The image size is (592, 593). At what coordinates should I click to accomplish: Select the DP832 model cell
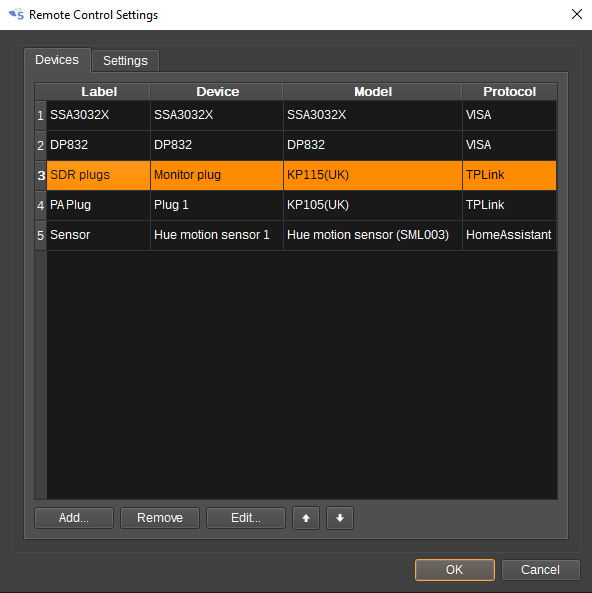tap(373, 145)
